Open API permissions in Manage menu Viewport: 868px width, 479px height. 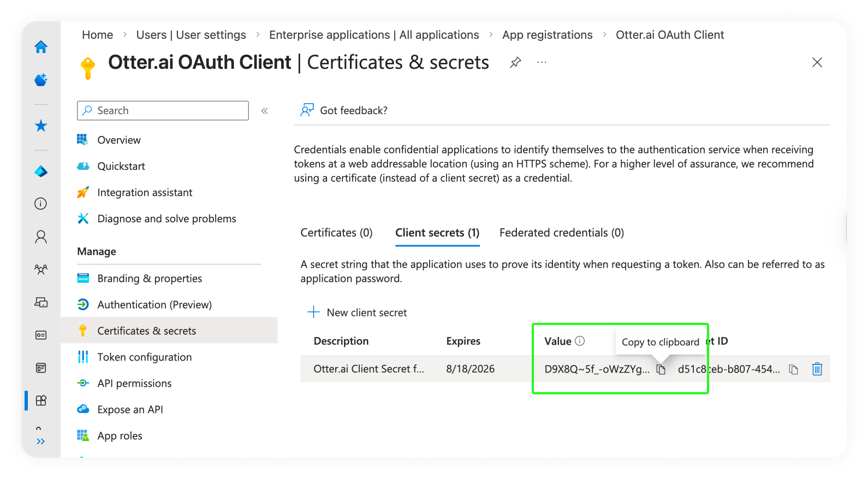point(134,383)
